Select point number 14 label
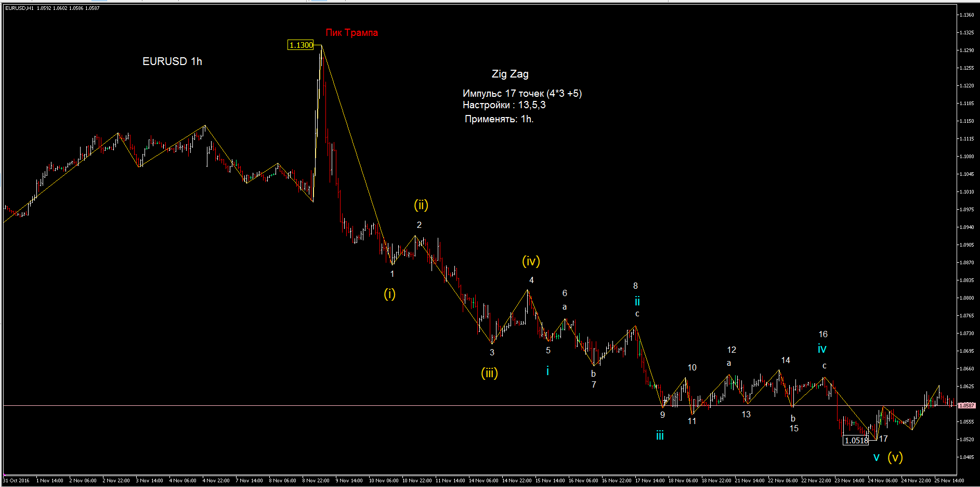The image size is (980, 487). point(786,360)
